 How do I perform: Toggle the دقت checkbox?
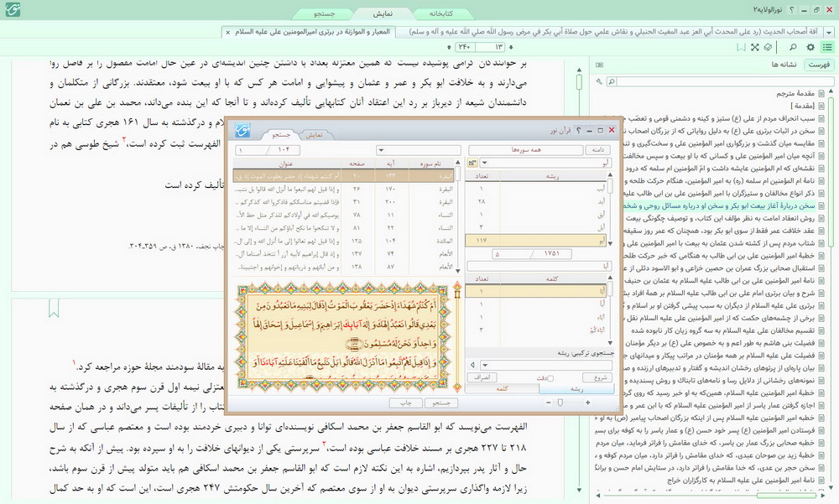[550, 377]
